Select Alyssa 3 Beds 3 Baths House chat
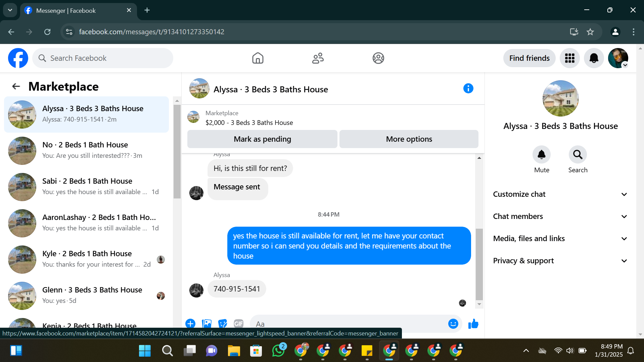Viewport: 644px width, 362px height. pyautogui.click(x=87, y=115)
